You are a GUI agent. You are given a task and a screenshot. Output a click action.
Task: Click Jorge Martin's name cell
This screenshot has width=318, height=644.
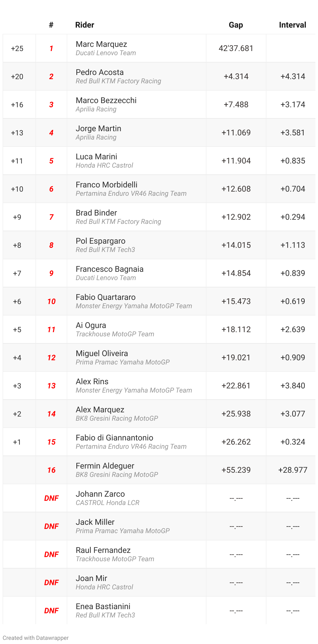136,132
